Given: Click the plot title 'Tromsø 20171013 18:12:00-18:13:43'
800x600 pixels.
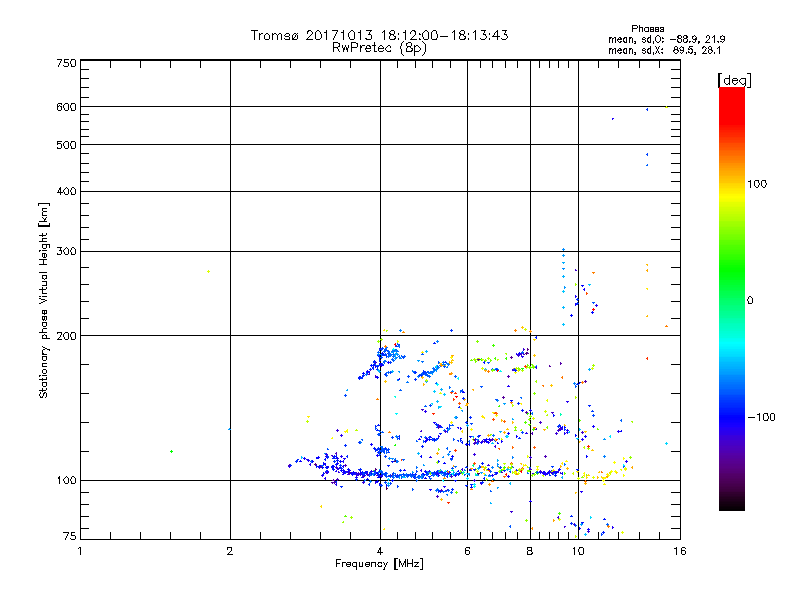Looking at the screenshot, I should (379, 35).
